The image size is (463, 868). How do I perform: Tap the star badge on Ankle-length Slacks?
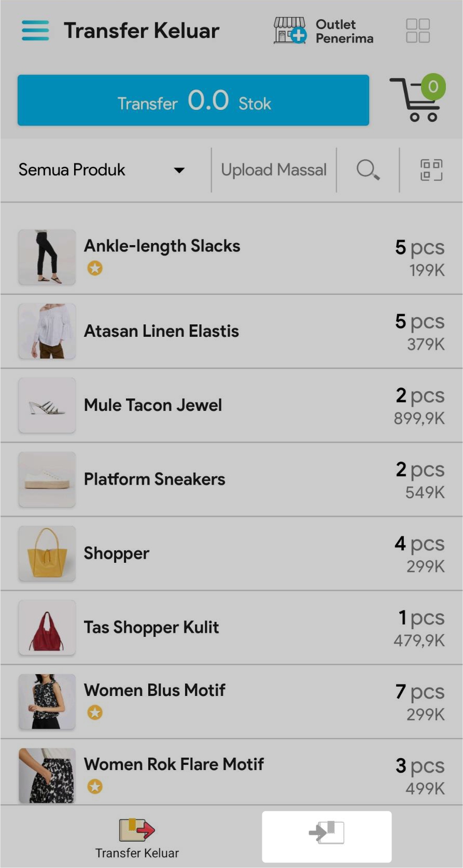(x=95, y=268)
